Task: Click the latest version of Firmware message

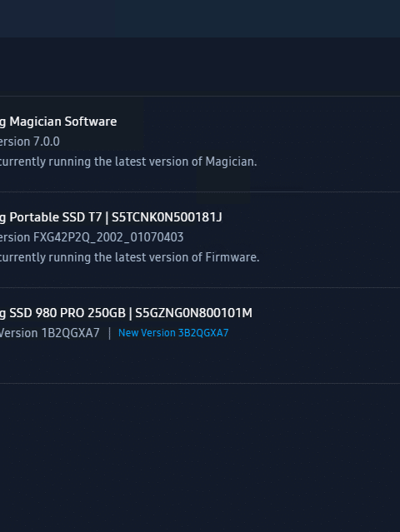Action: point(129,257)
